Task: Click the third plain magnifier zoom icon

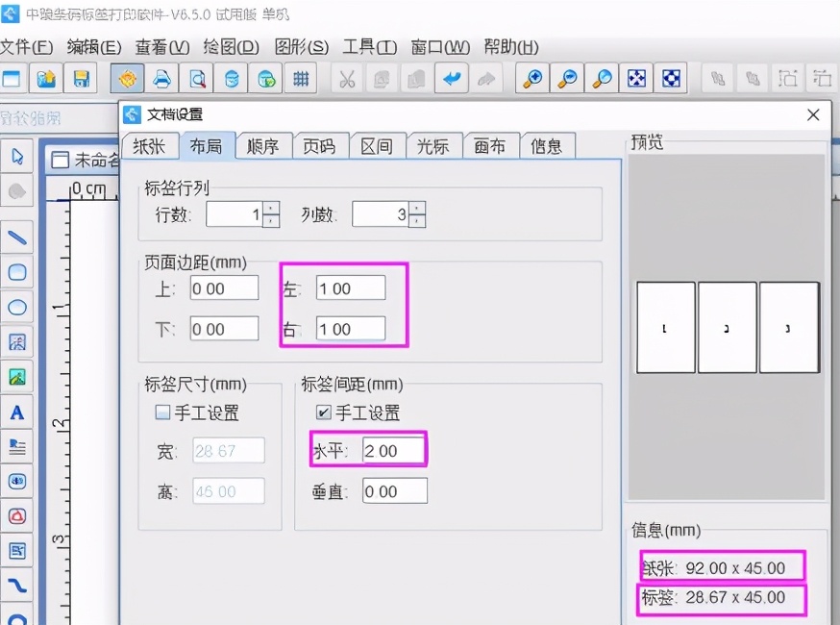Action: pos(603,79)
